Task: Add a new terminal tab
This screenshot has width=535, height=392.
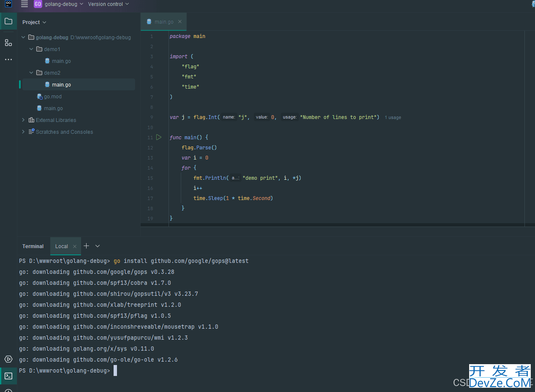Action: pyautogui.click(x=87, y=246)
